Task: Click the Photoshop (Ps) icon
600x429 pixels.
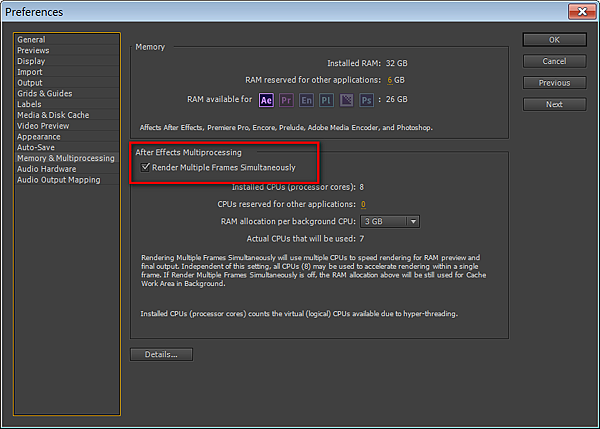Action: click(x=366, y=100)
